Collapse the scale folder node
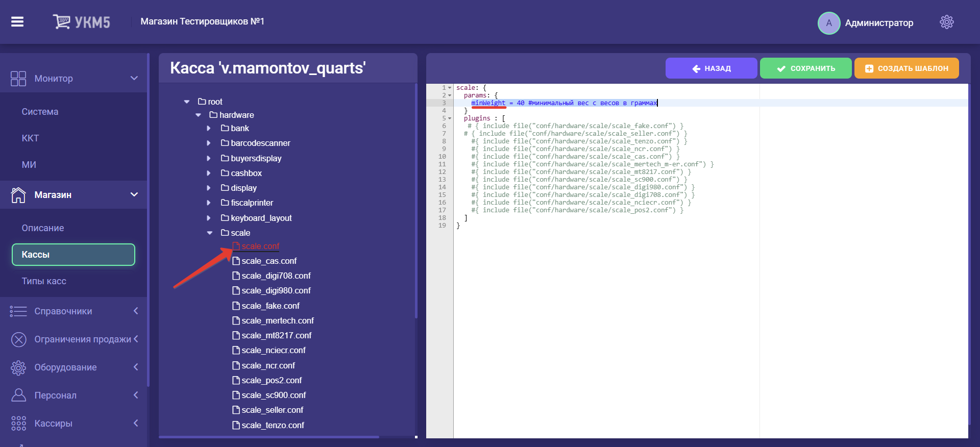 pyautogui.click(x=209, y=233)
